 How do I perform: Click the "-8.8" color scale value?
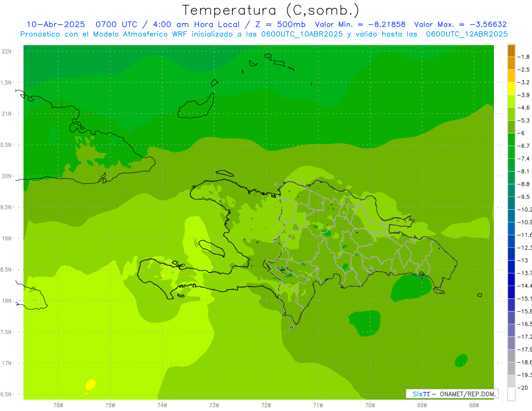pyautogui.click(x=524, y=184)
